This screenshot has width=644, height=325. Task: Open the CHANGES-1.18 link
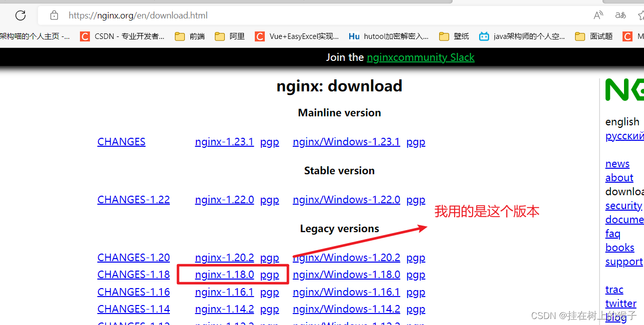(133, 275)
